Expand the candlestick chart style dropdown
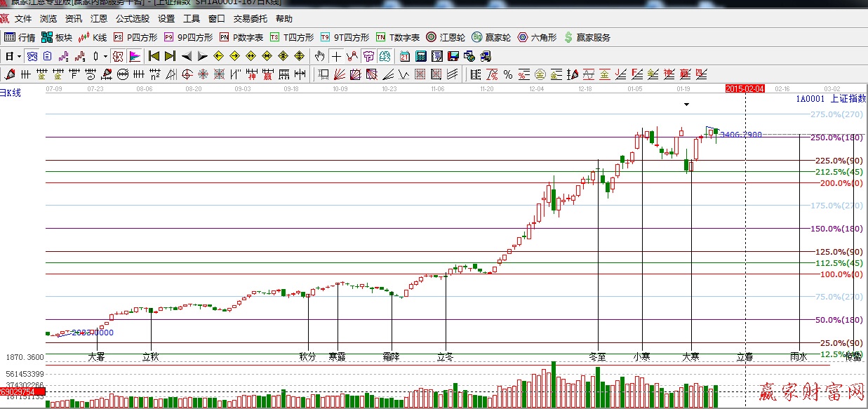 coord(105,56)
